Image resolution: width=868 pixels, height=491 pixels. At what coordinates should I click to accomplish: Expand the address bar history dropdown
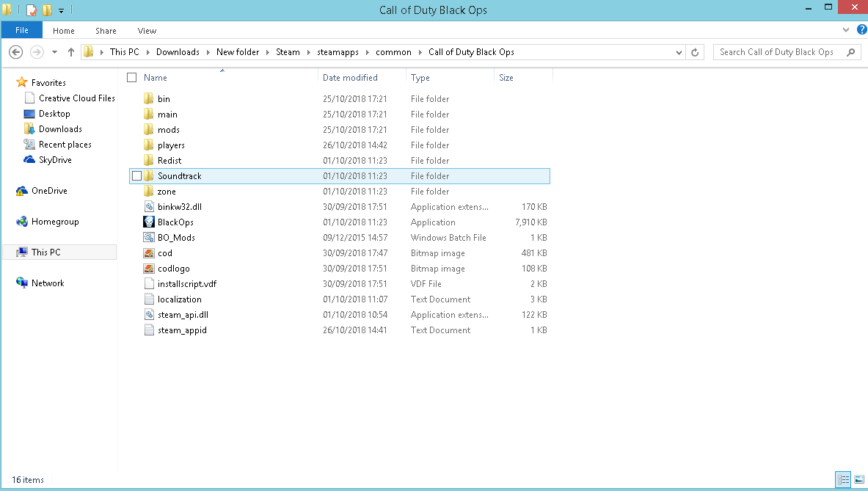(x=679, y=52)
